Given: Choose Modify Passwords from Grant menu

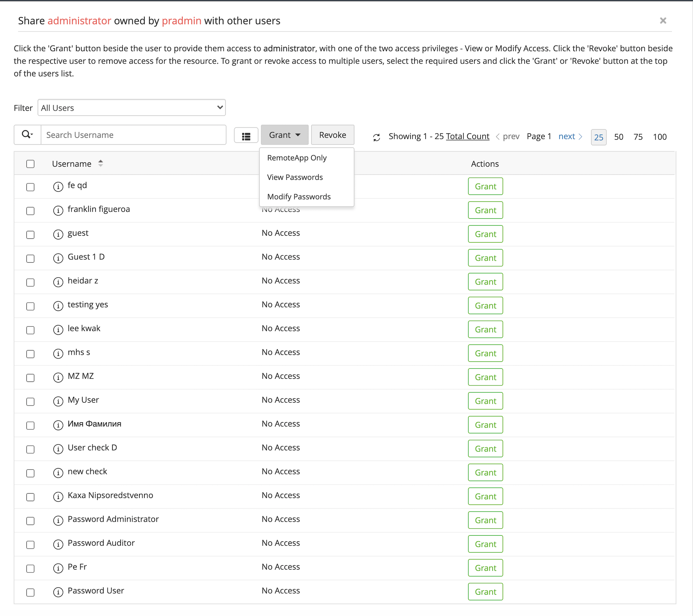Looking at the screenshot, I should [x=299, y=197].
